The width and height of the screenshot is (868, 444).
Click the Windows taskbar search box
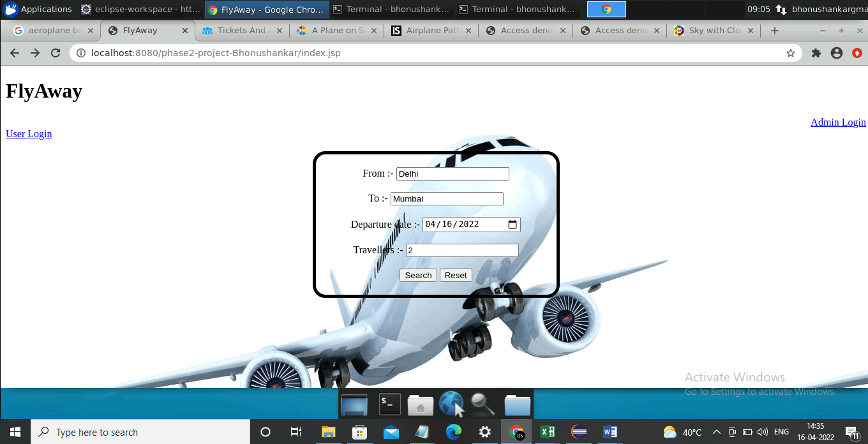(140, 432)
